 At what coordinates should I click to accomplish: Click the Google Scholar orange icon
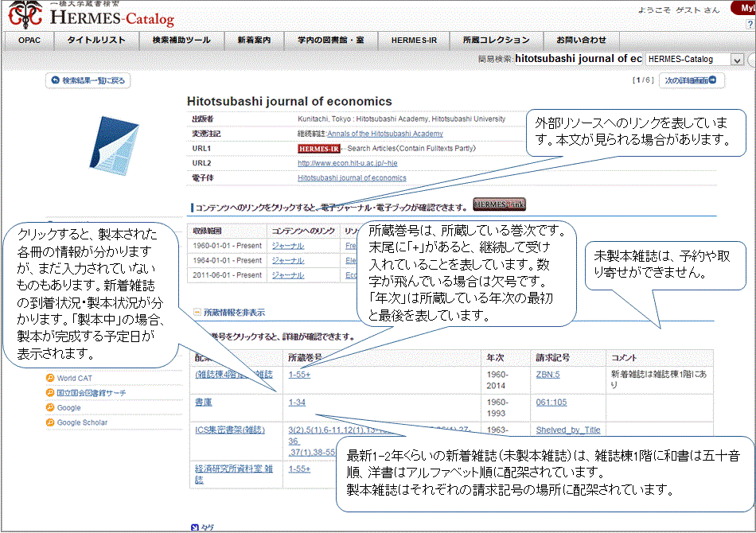coord(50,422)
